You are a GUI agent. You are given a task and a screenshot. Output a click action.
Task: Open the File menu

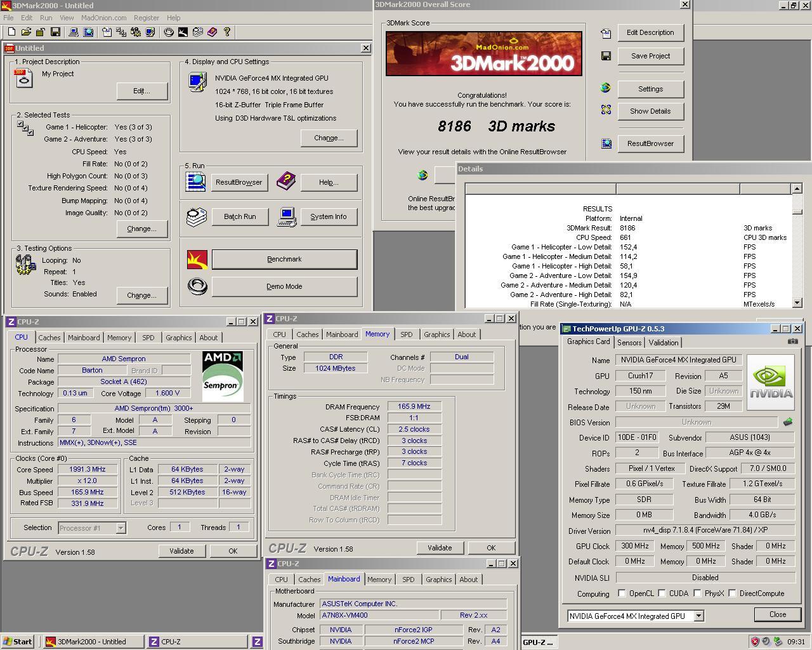coord(8,18)
